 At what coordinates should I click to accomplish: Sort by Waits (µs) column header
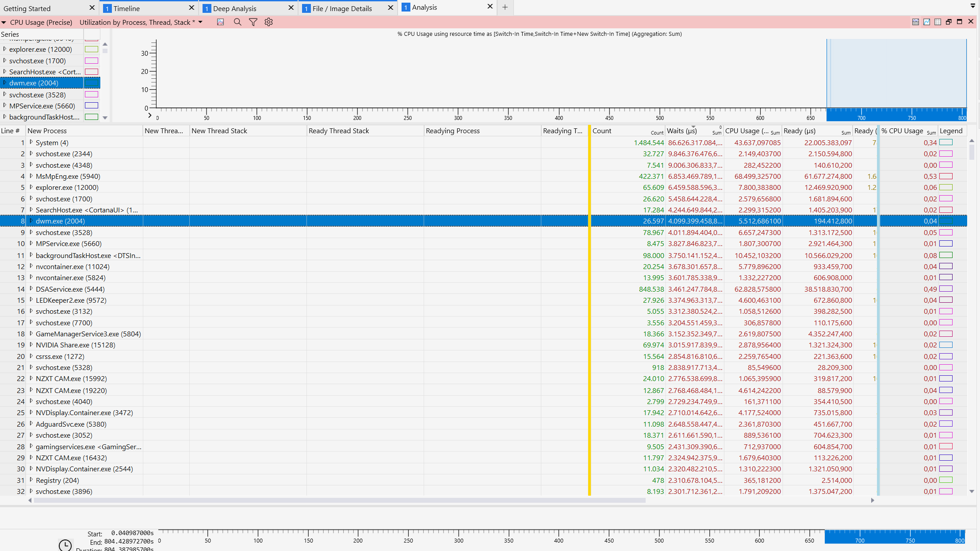tap(694, 131)
